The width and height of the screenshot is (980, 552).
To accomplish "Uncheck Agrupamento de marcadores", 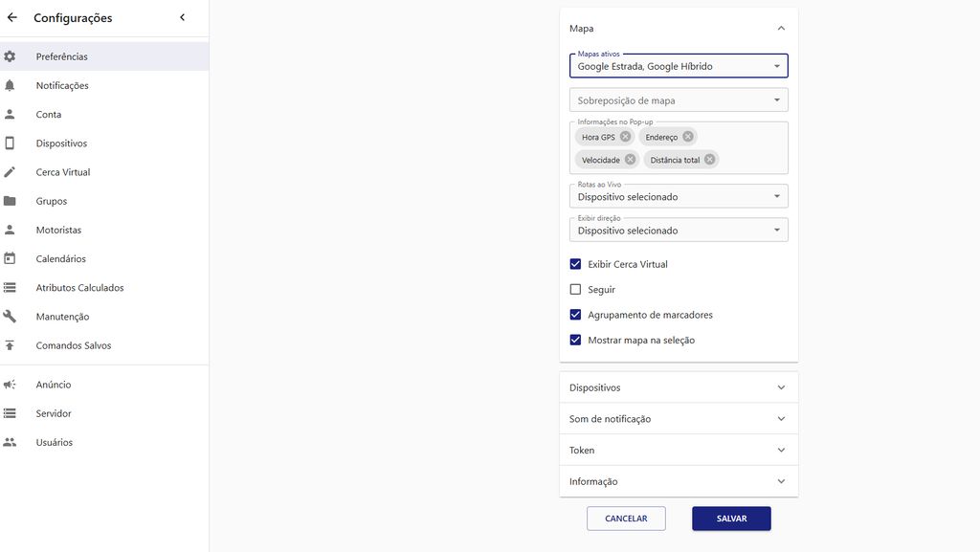I will point(575,315).
